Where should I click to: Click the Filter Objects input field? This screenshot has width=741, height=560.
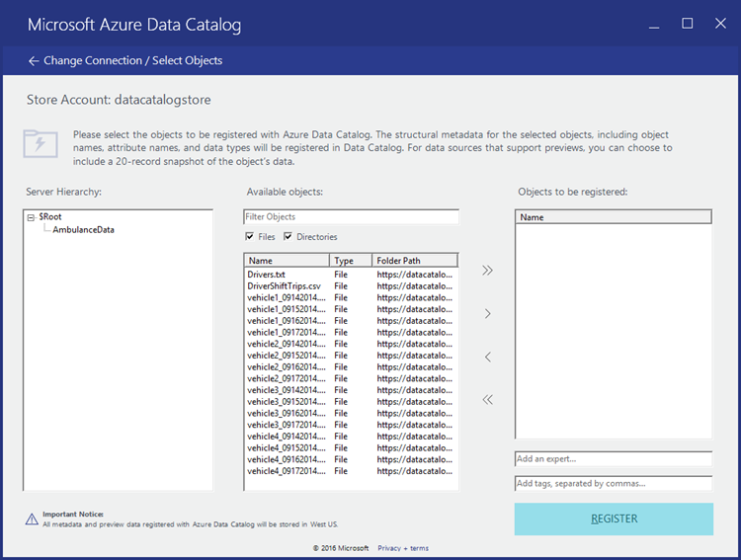pos(351,217)
